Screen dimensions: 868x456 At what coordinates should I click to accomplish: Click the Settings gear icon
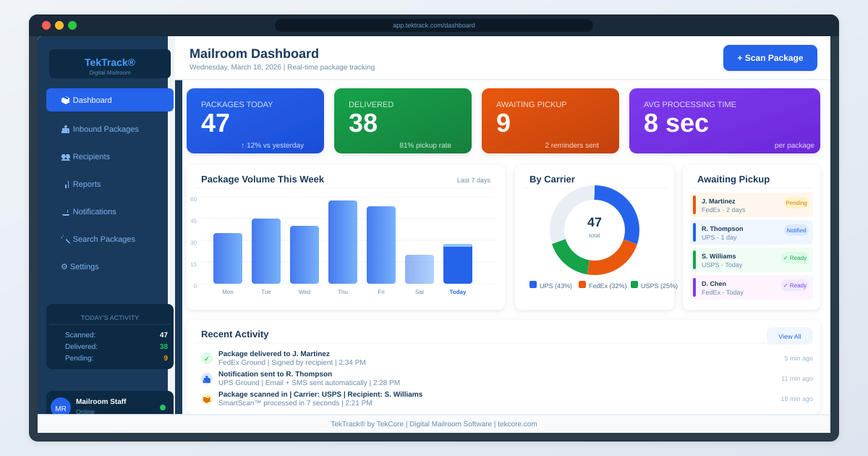pos(64,266)
